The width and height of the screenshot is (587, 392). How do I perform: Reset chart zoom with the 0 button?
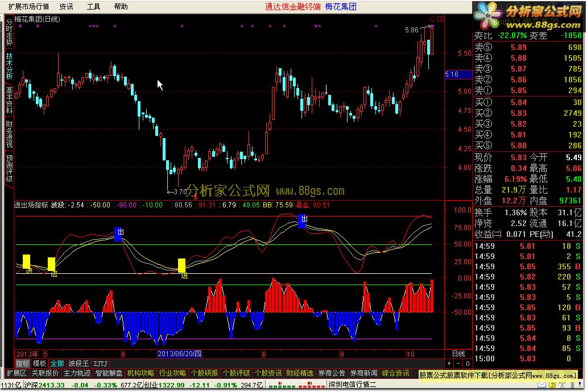point(468,364)
